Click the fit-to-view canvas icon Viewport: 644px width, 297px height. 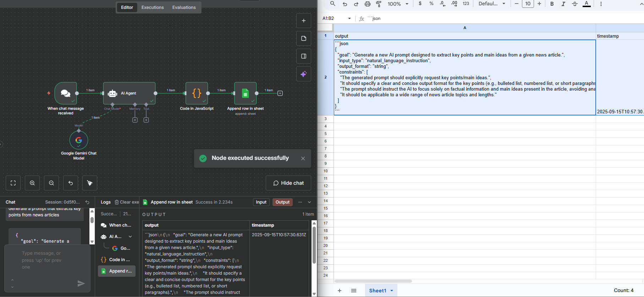[13, 183]
